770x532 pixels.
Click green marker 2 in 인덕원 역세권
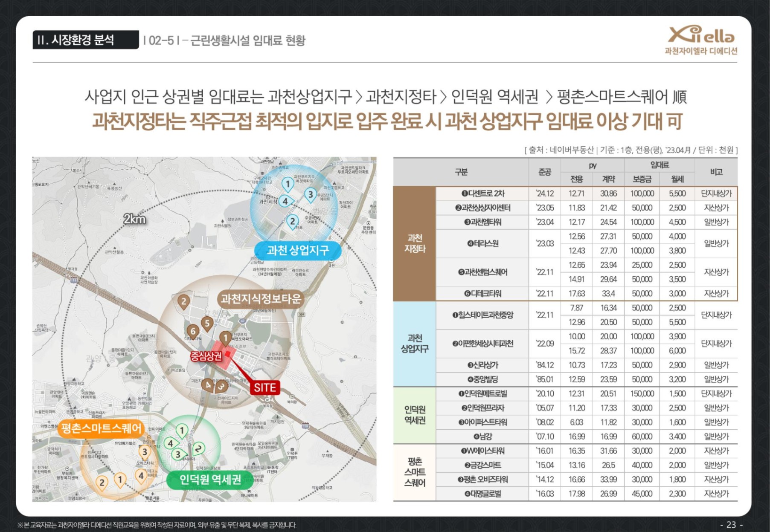tap(198, 448)
